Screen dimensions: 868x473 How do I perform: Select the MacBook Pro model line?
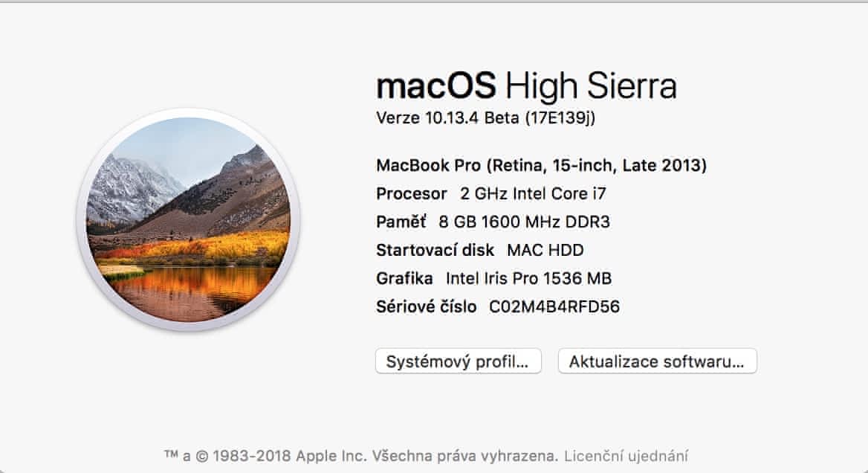pos(541,165)
